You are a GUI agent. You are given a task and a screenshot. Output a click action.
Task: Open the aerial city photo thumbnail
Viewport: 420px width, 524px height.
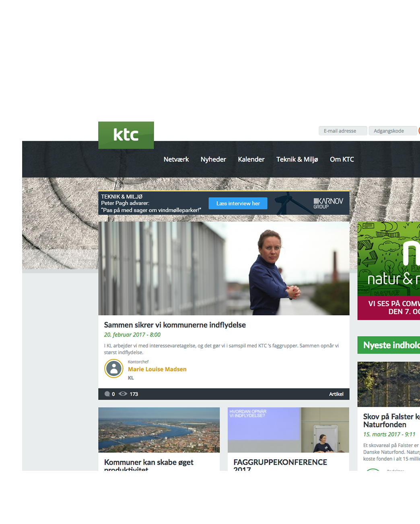pyautogui.click(x=159, y=430)
